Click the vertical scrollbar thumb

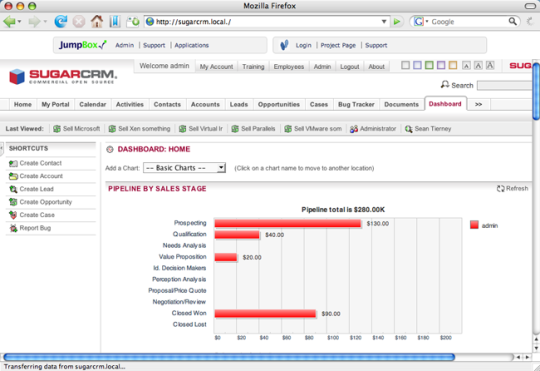point(536,91)
